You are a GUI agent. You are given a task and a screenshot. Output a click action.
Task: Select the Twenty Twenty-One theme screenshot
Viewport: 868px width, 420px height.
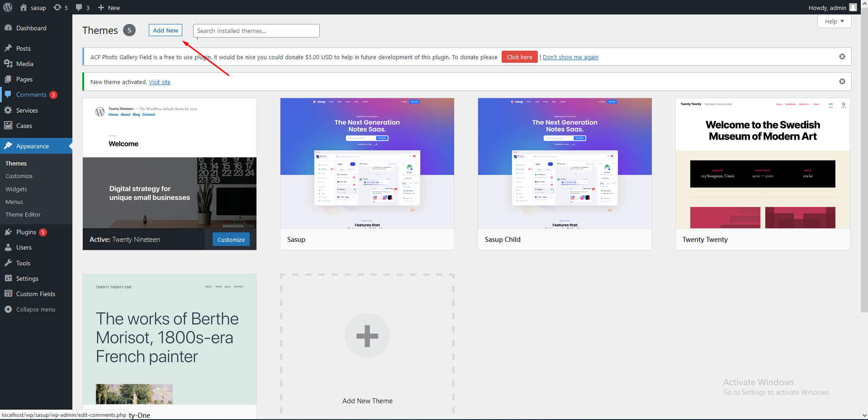click(170, 339)
